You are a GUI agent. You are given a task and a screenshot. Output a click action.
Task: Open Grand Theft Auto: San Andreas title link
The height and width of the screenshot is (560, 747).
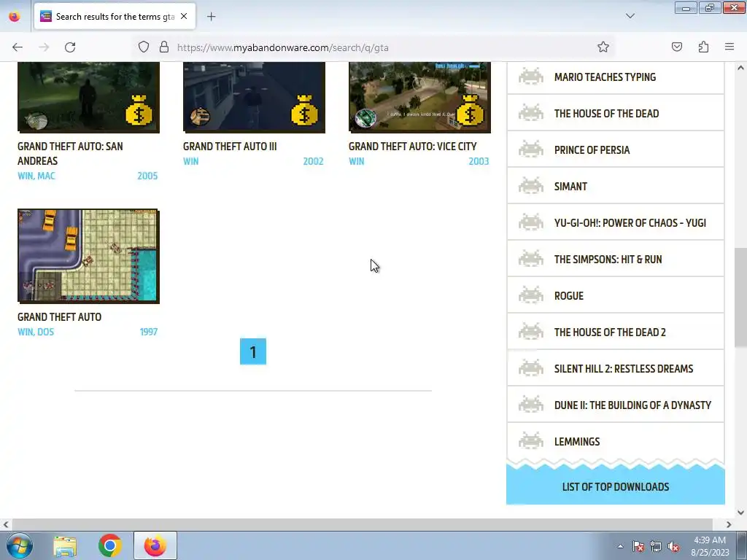[70, 153]
